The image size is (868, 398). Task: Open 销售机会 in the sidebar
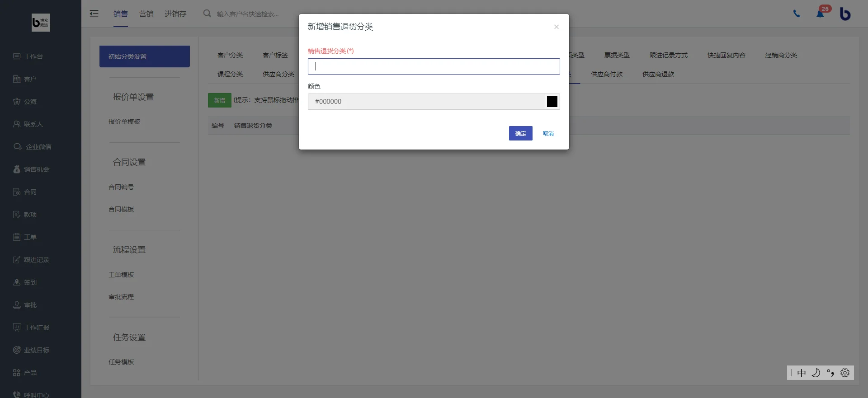click(31, 169)
